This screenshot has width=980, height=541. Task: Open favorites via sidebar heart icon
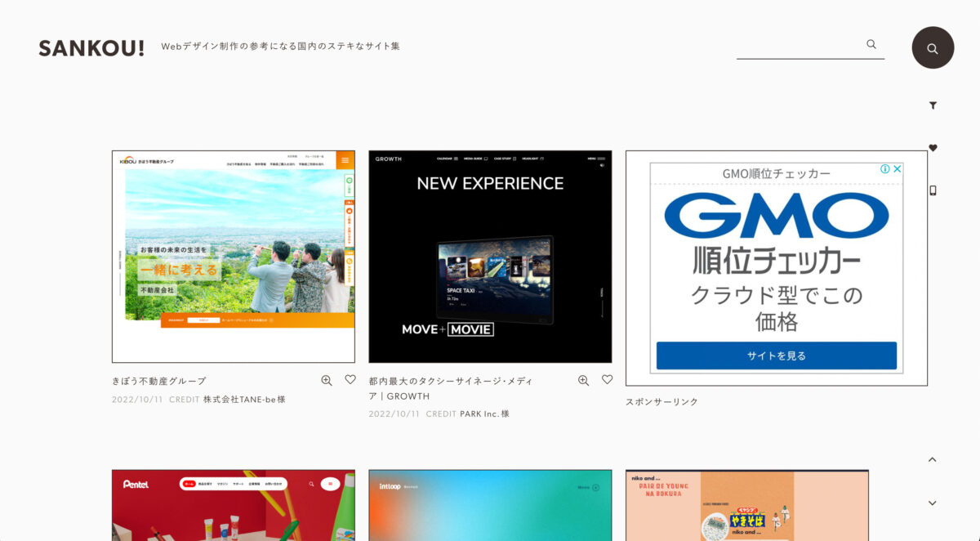[933, 148]
